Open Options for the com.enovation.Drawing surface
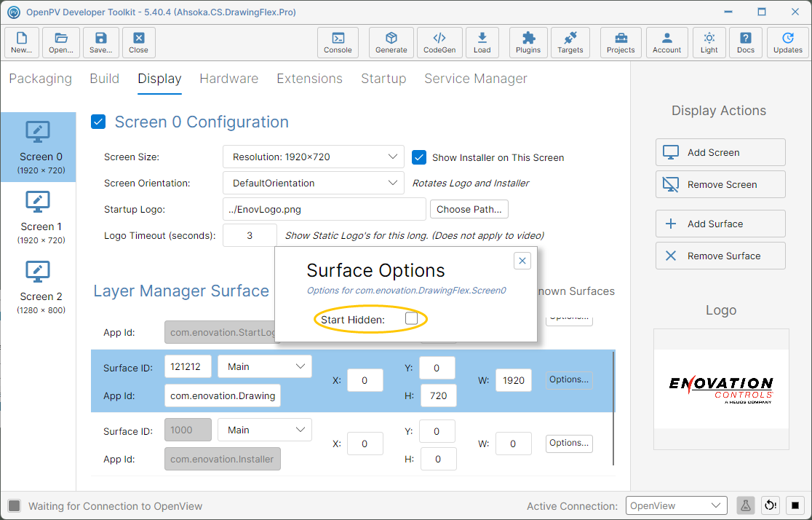The image size is (812, 520). pyautogui.click(x=568, y=379)
